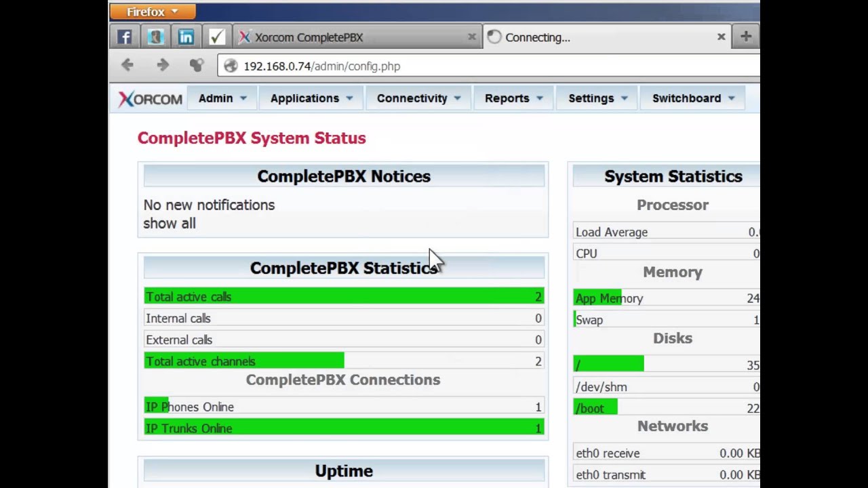Open the LinkedIn pinned tab
Screen dimensions: 868x488
[x=186, y=37]
